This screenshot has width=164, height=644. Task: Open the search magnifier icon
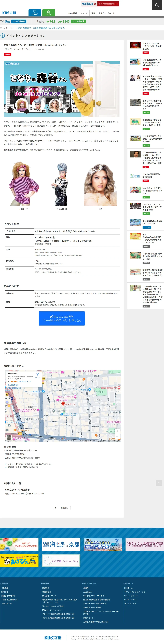(157, 5)
